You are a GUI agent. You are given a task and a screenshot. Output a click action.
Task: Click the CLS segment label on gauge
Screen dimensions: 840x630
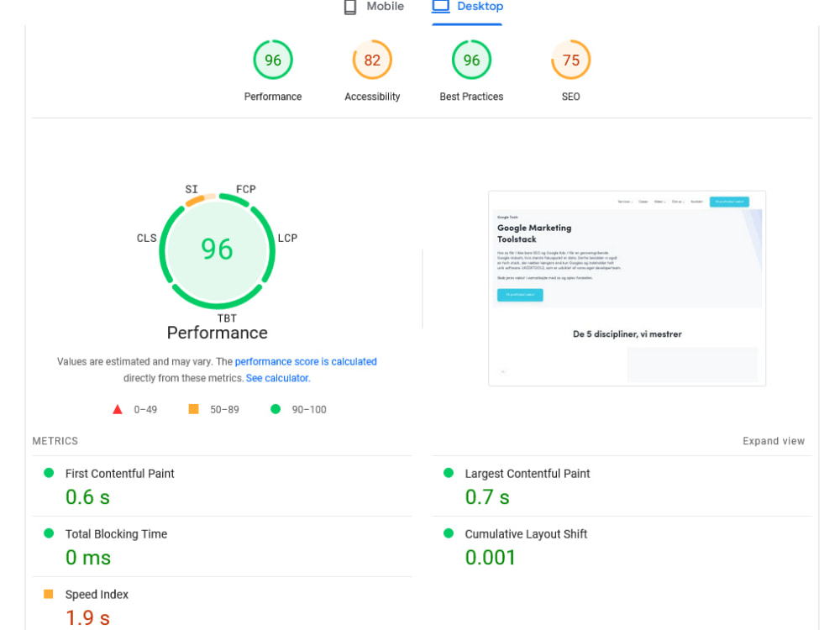(146, 238)
